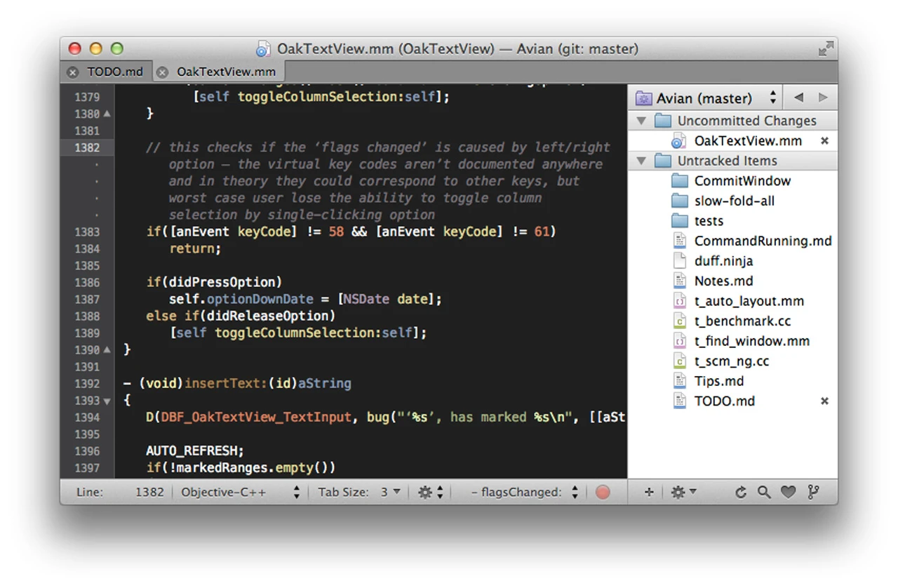Click the magnifying glass search icon
This screenshot has width=898, height=588.
(x=764, y=493)
